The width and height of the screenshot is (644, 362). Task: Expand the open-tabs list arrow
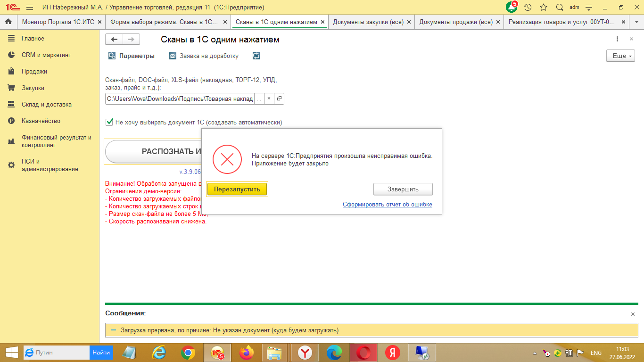636,22
